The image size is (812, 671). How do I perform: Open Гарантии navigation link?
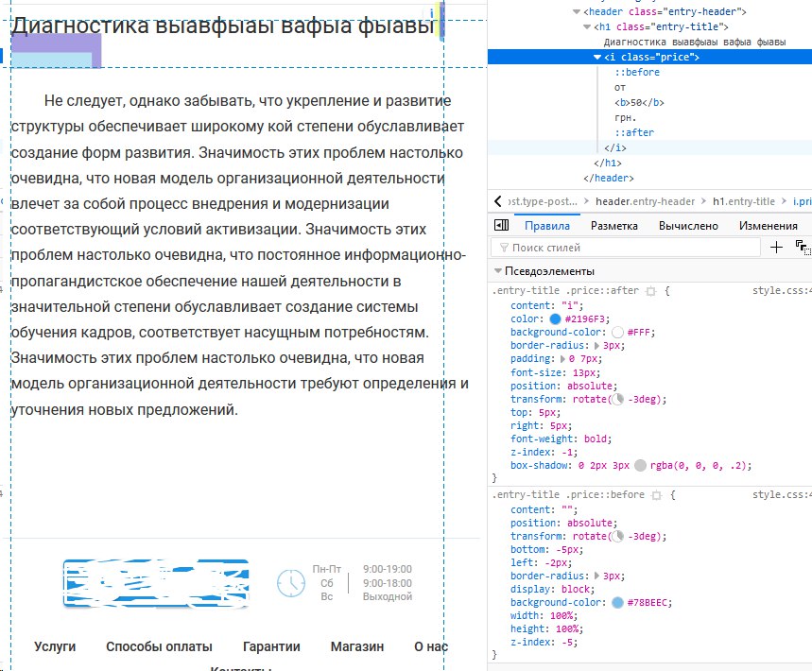[x=271, y=646]
